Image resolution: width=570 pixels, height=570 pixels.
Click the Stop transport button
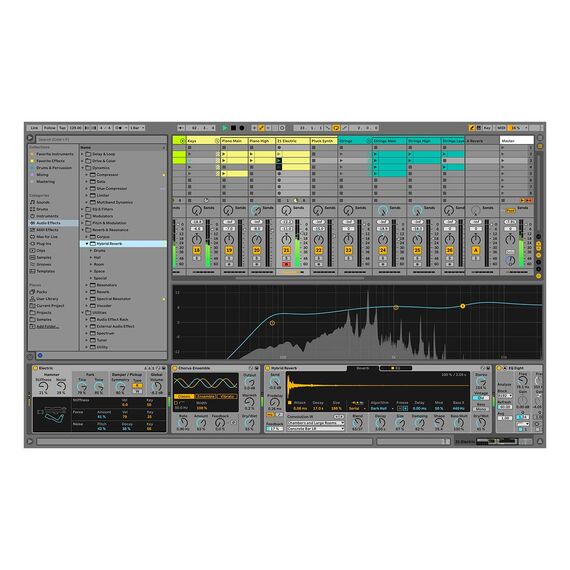[233, 128]
